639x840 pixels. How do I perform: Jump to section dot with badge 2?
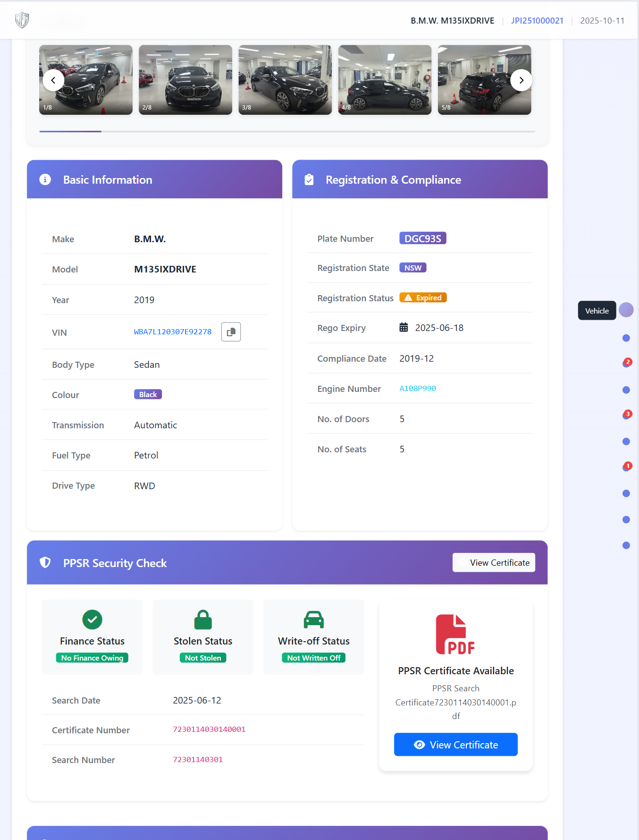pyautogui.click(x=626, y=363)
